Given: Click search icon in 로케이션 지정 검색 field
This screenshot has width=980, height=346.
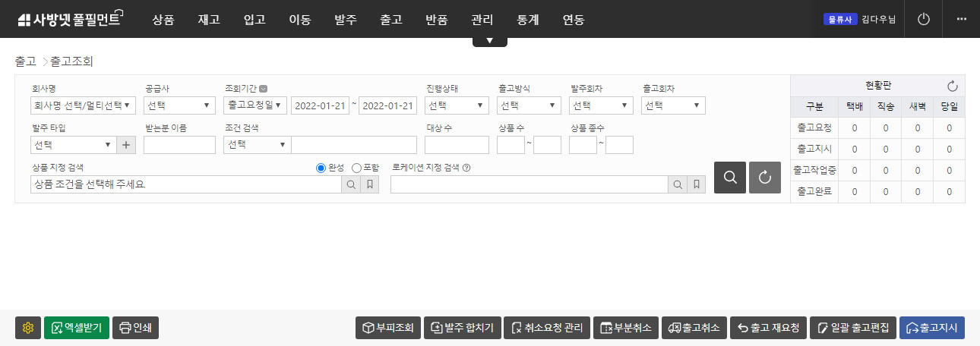Looking at the screenshot, I should pyautogui.click(x=677, y=184).
